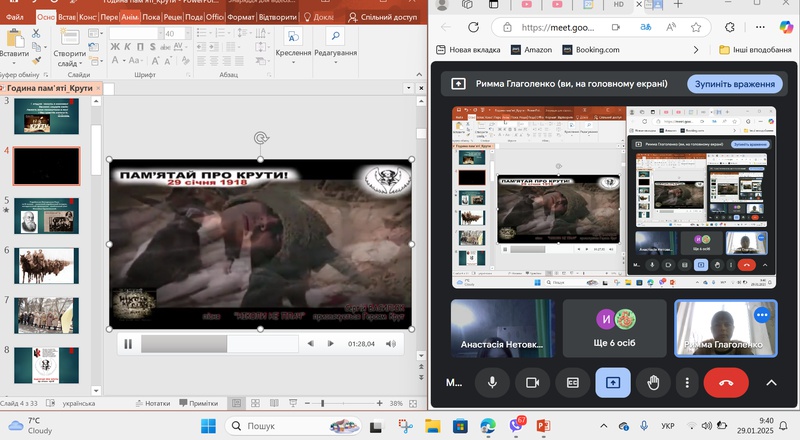The image size is (800, 440).
Task: Click the Створити слайд new slide icon
Action: tap(69, 38)
